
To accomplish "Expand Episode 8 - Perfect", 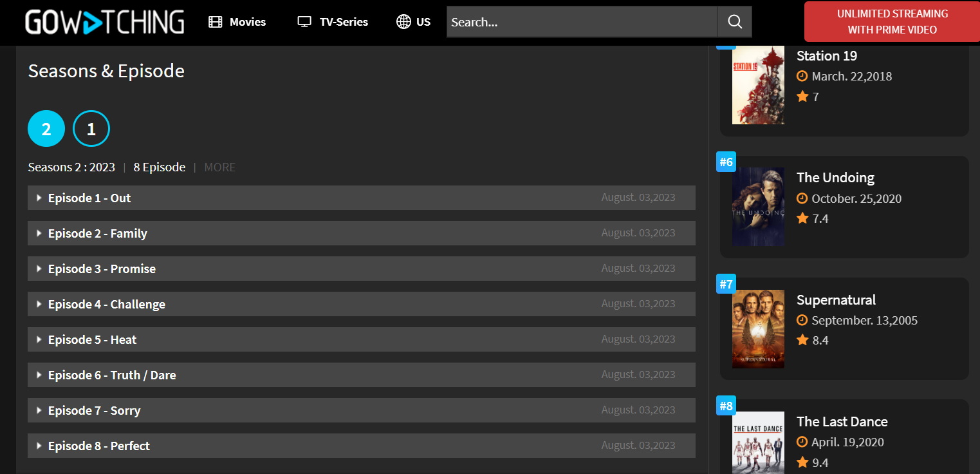I will point(98,446).
